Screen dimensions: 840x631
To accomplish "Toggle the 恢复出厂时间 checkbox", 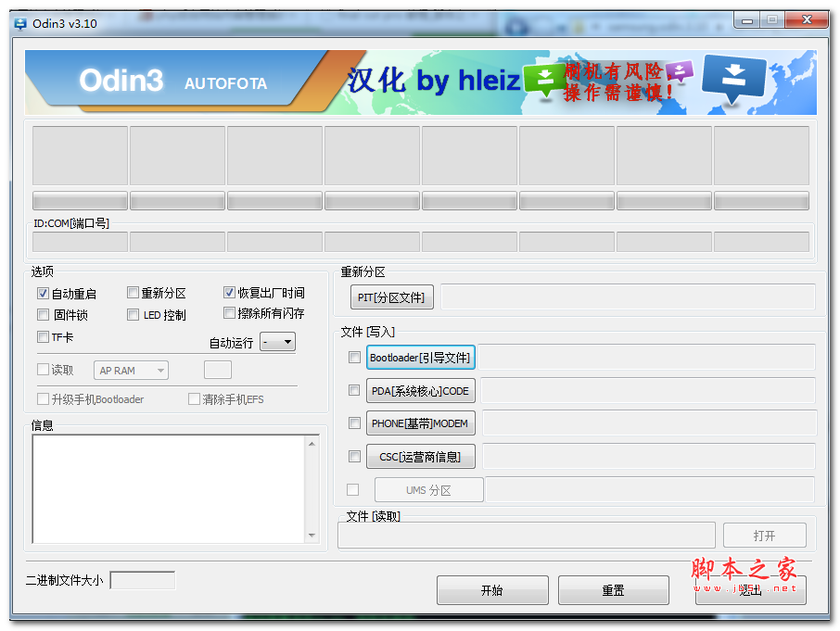I will click(229, 292).
